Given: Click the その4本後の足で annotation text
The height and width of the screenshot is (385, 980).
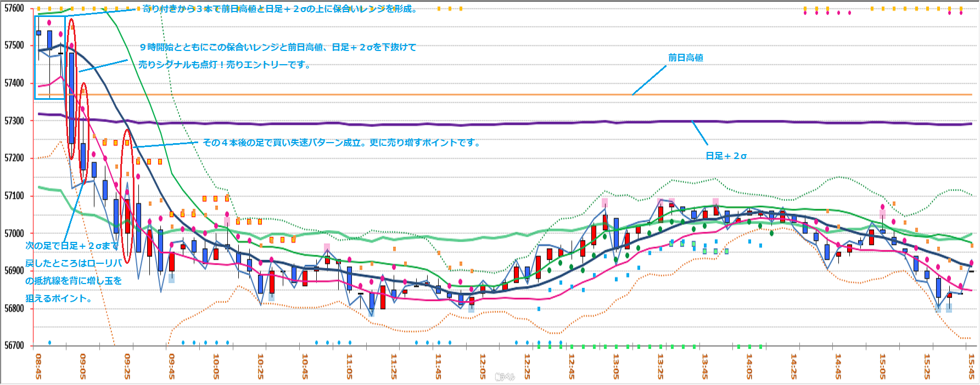Looking at the screenshot, I should 342,143.
